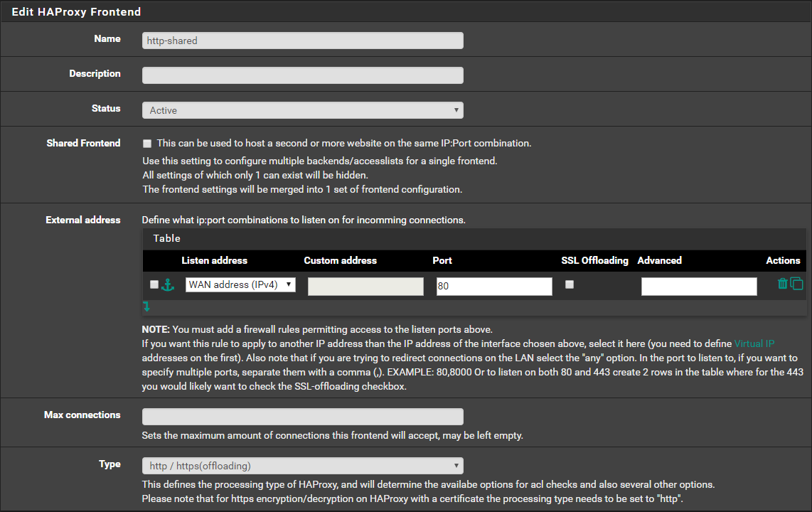Click the Advanced options text field
This screenshot has height=512, width=812.
click(x=698, y=286)
